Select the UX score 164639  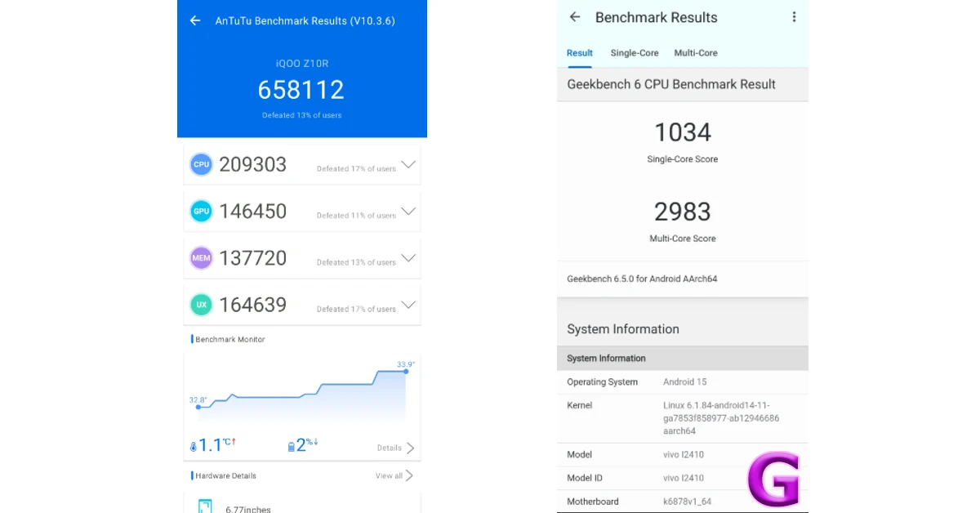coord(253,305)
